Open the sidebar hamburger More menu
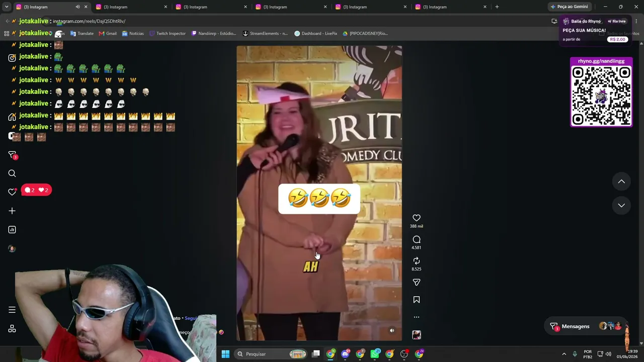This screenshot has width=644, height=362. coord(12,310)
